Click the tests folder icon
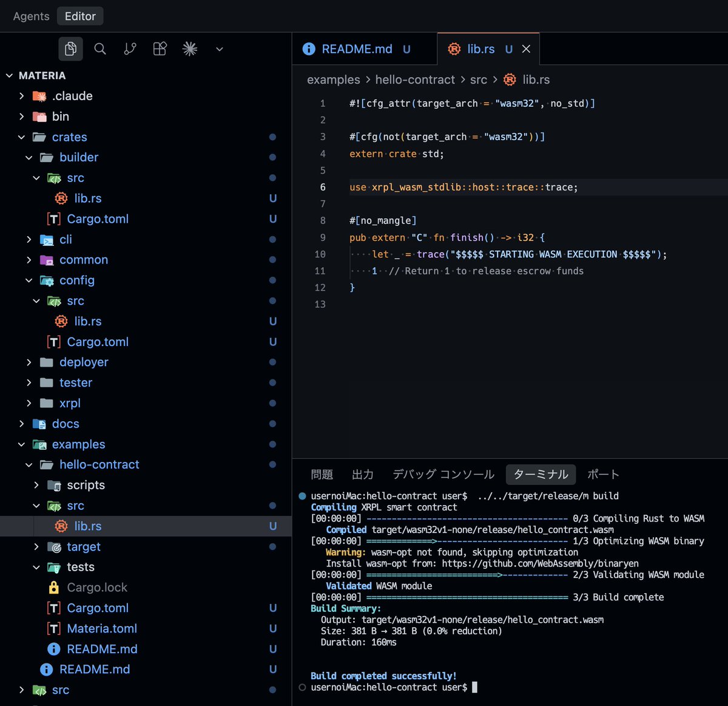728x706 pixels. [x=54, y=568]
